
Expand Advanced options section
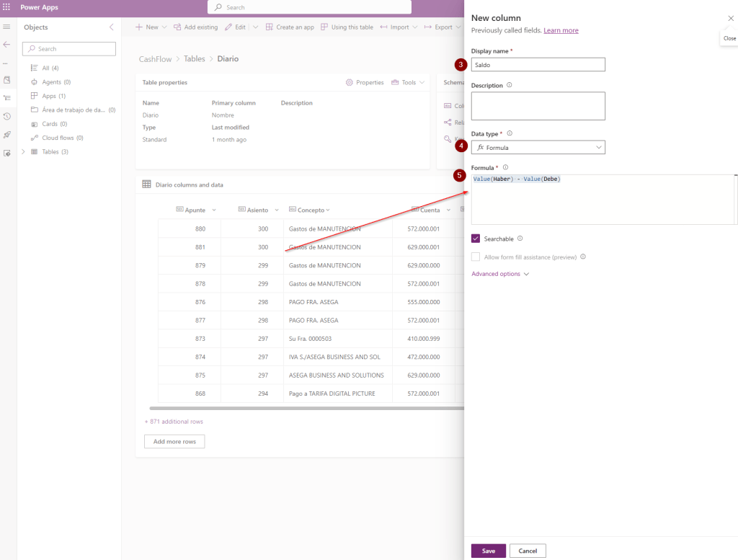pyautogui.click(x=500, y=274)
